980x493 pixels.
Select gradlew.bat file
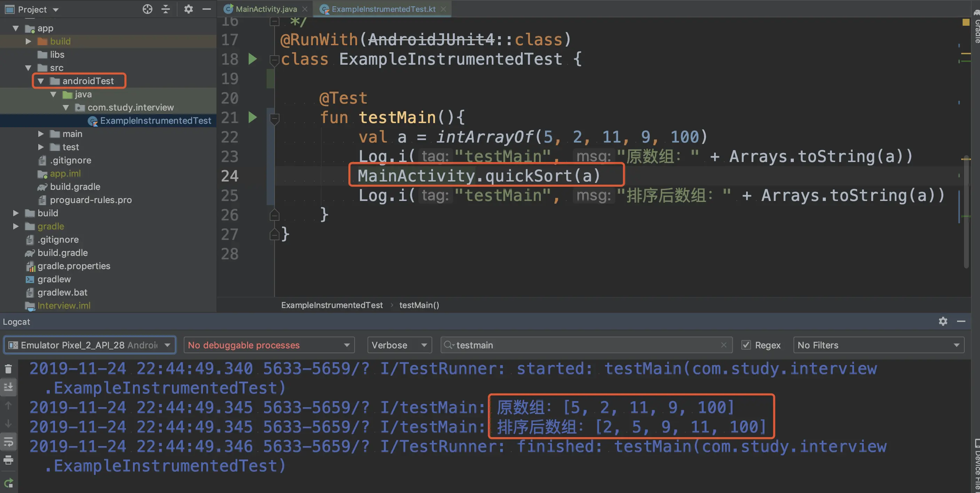[x=62, y=292]
